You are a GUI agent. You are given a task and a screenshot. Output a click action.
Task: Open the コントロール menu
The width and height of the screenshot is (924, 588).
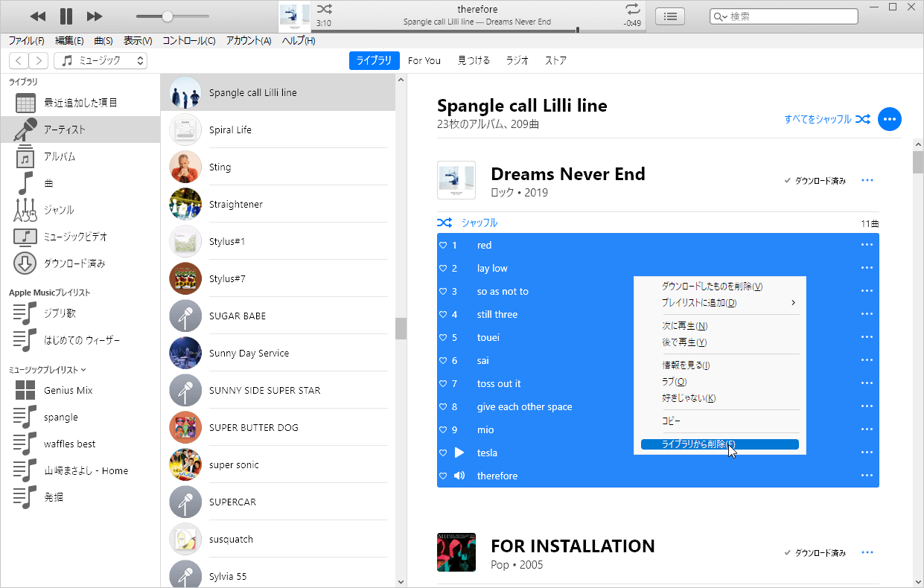pyautogui.click(x=189, y=41)
